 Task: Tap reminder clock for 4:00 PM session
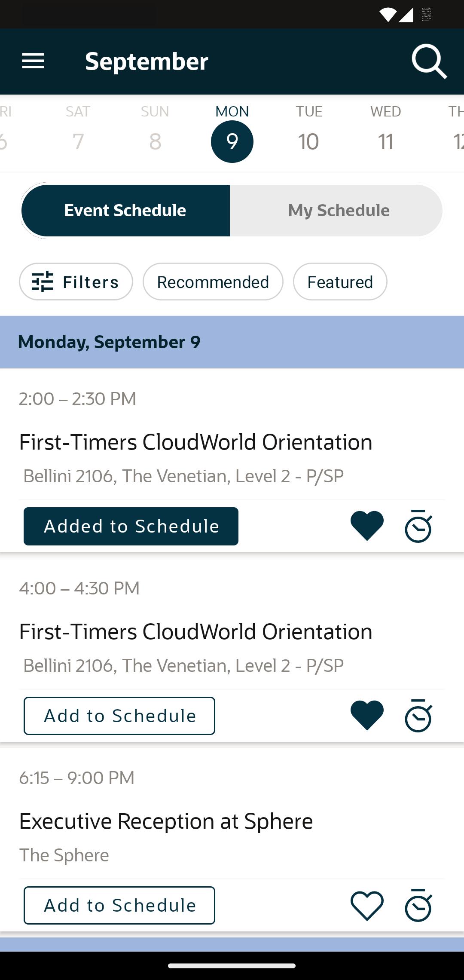point(418,715)
